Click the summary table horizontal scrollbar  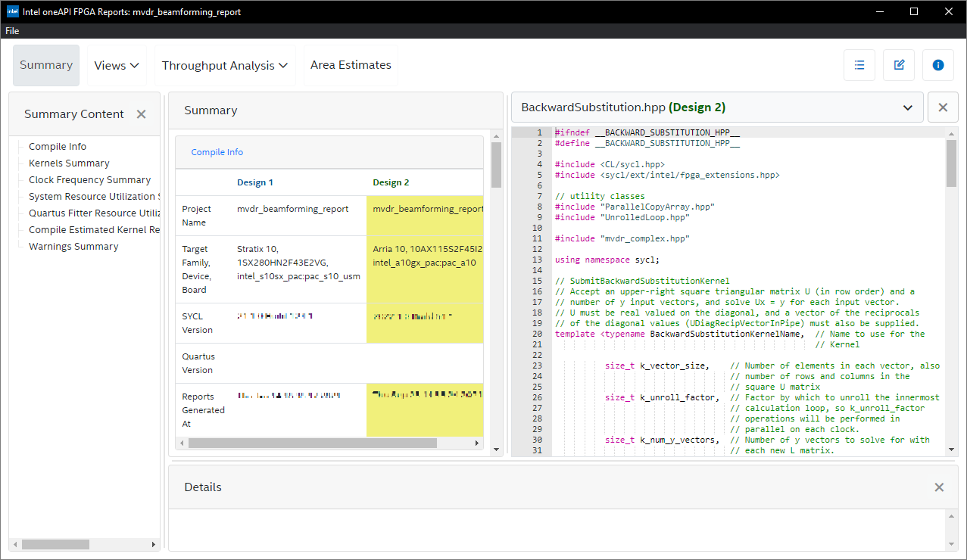[x=312, y=443]
